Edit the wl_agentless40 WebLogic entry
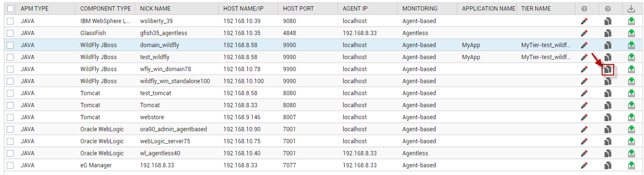 coord(584,153)
